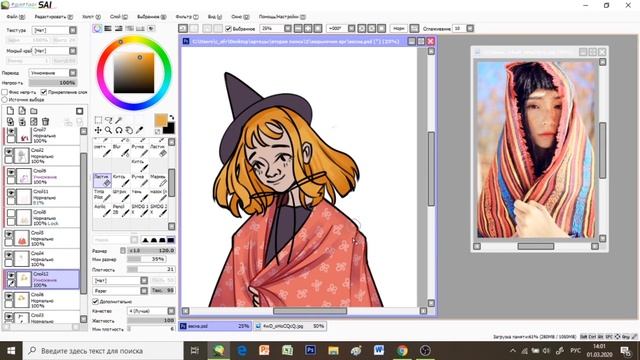
Task: Merge the layer down
Action: (22, 122)
